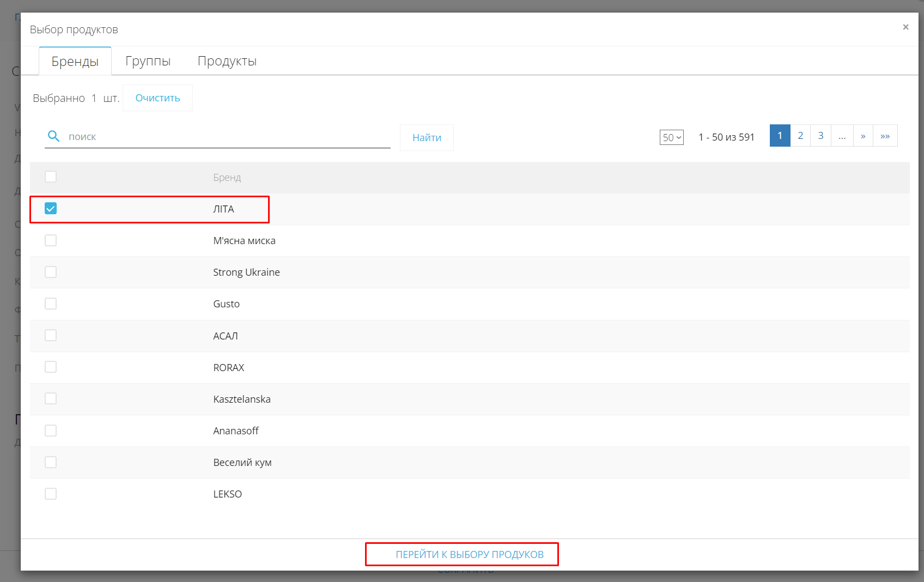The height and width of the screenshot is (582, 924).
Task: Click the search magnifier icon
Action: (x=53, y=136)
